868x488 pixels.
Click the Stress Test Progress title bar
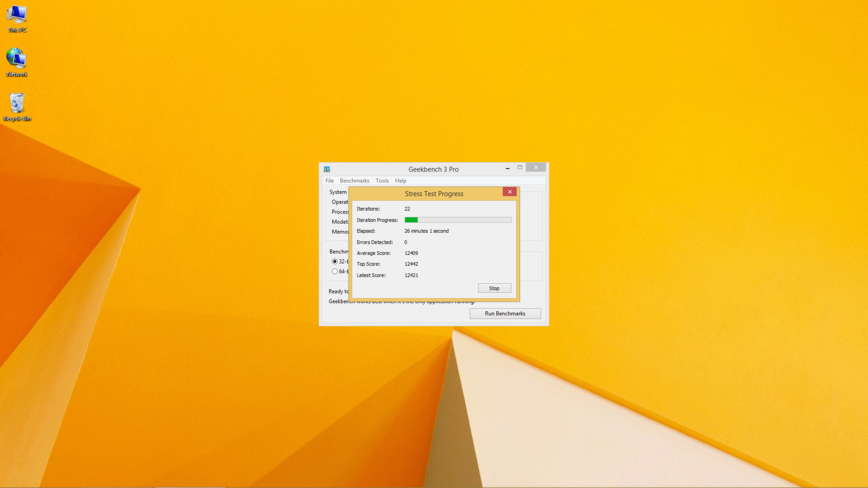(x=434, y=193)
